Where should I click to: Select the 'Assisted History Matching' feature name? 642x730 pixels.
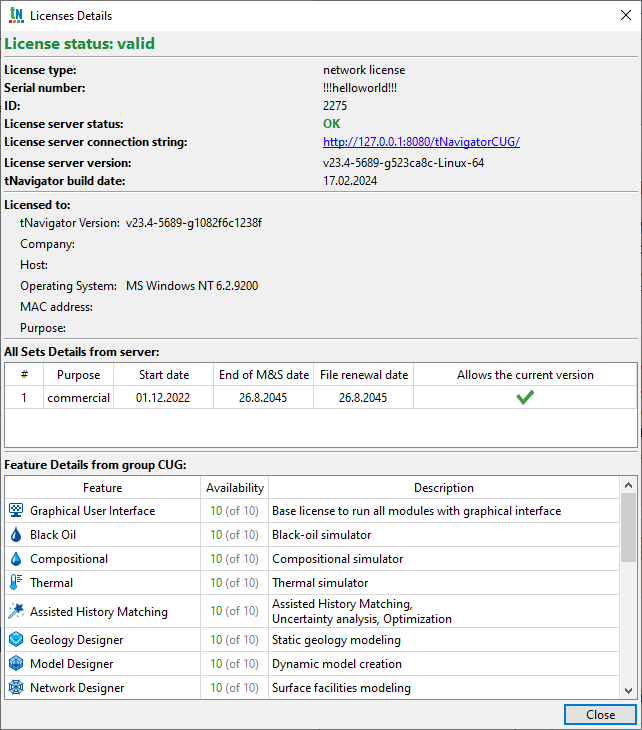99,612
